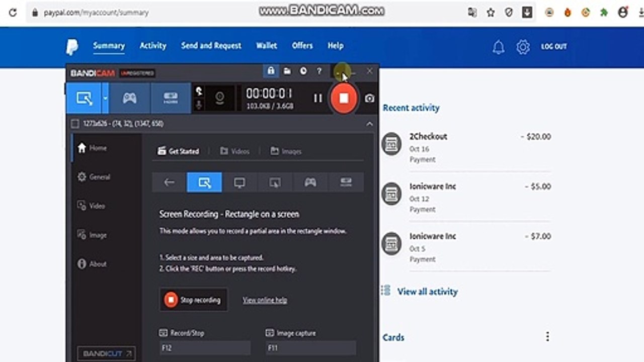Viewport: 644px width, 362px height.
Task: Select Bandicam screen recording mode button
Action: [x=84, y=98]
